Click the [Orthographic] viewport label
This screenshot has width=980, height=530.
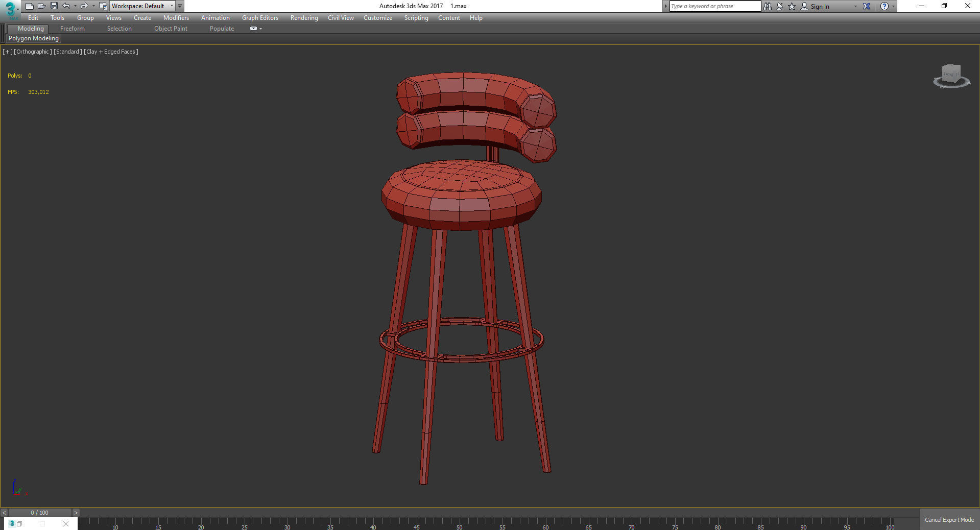coord(33,52)
